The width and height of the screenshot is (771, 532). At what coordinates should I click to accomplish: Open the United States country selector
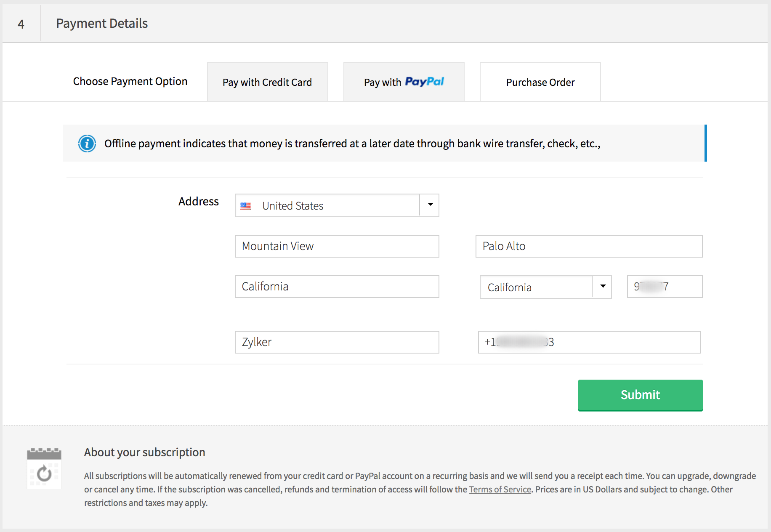click(327, 205)
